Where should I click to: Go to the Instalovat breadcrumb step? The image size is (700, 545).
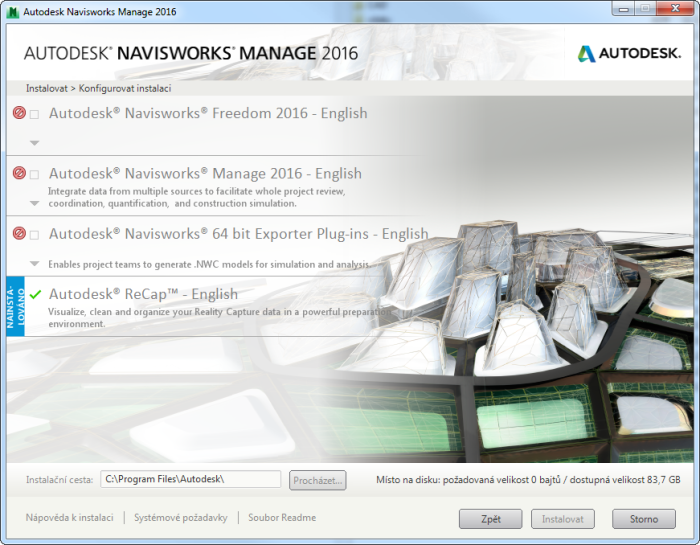[46, 88]
